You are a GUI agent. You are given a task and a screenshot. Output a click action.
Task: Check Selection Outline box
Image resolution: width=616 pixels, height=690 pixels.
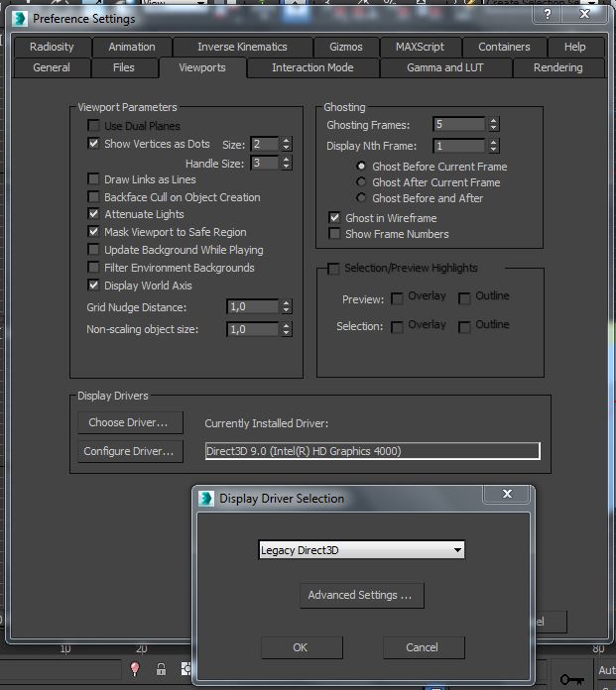[464, 327]
